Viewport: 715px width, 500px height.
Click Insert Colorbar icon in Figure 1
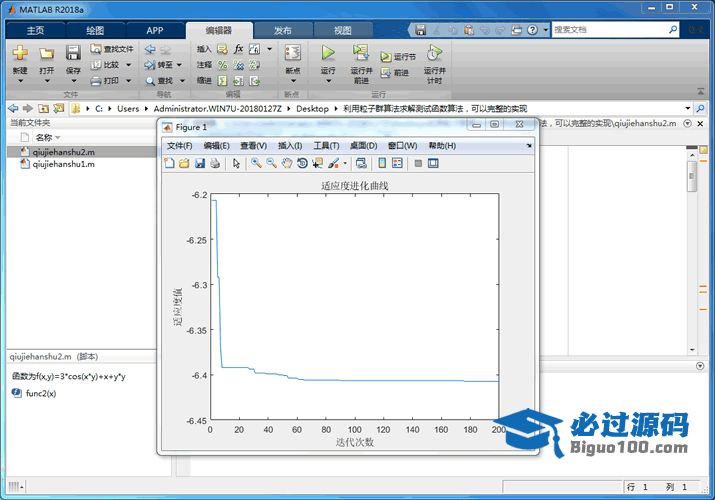pyautogui.click(x=382, y=163)
